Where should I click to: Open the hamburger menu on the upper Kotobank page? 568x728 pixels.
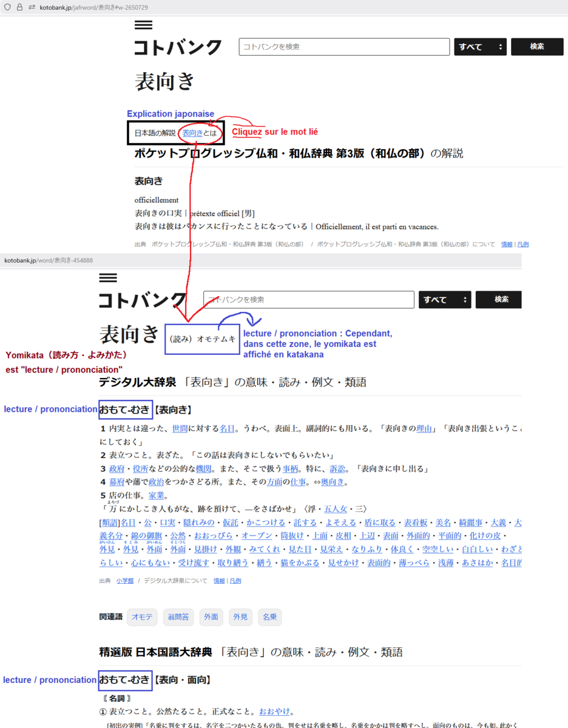pyautogui.click(x=143, y=25)
